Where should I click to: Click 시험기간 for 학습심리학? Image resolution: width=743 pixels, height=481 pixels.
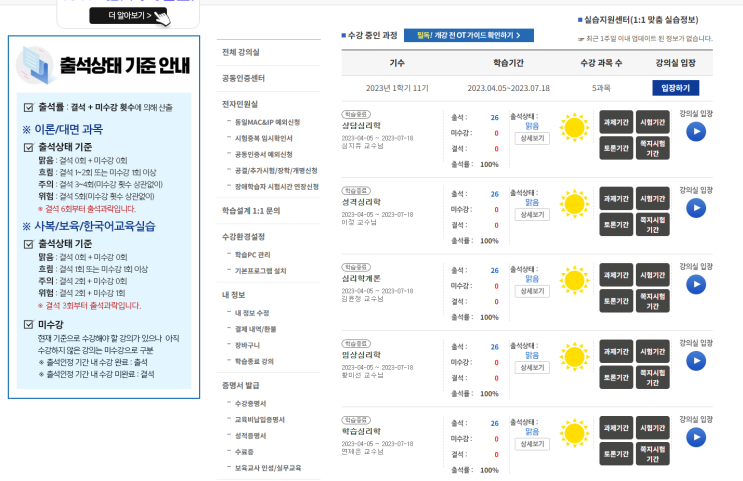[x=652, y=428]
